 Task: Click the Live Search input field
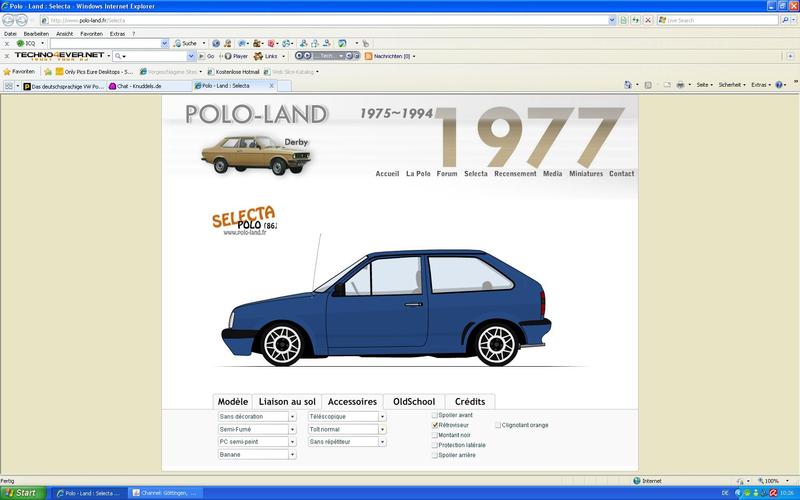[718, 20]
